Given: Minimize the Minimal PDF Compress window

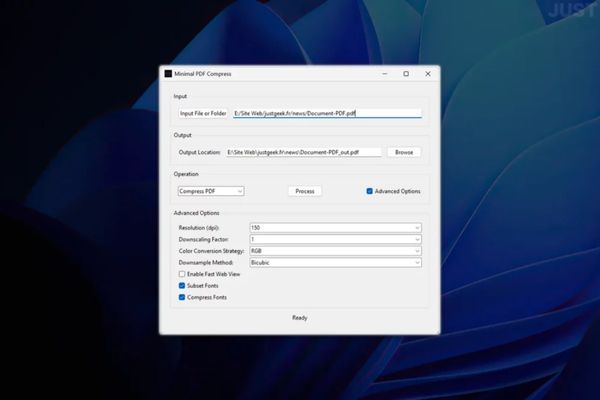Looking at the screenshot, I should [x=383, y=74].
